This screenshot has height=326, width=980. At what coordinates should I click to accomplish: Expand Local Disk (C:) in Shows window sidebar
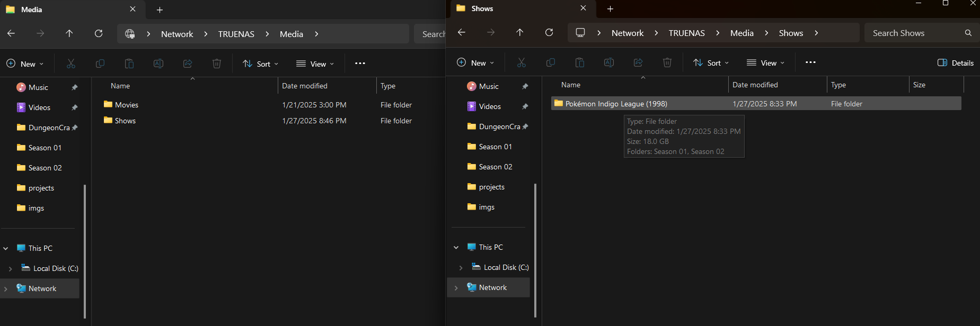coord(461,268)
